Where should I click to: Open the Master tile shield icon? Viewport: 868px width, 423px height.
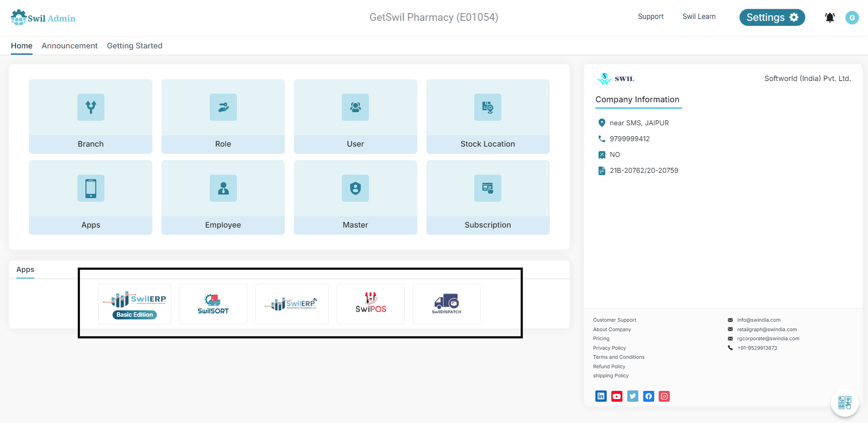pos(355,188)
